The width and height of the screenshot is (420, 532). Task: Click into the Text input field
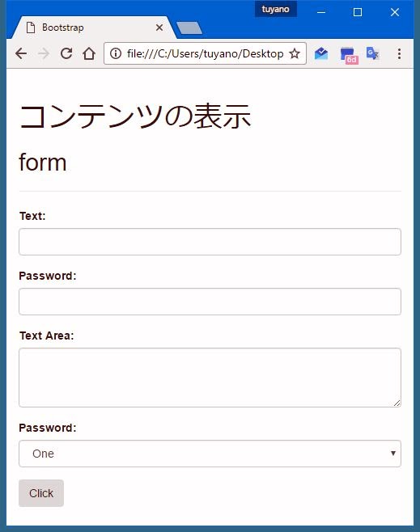coord(210,242)
